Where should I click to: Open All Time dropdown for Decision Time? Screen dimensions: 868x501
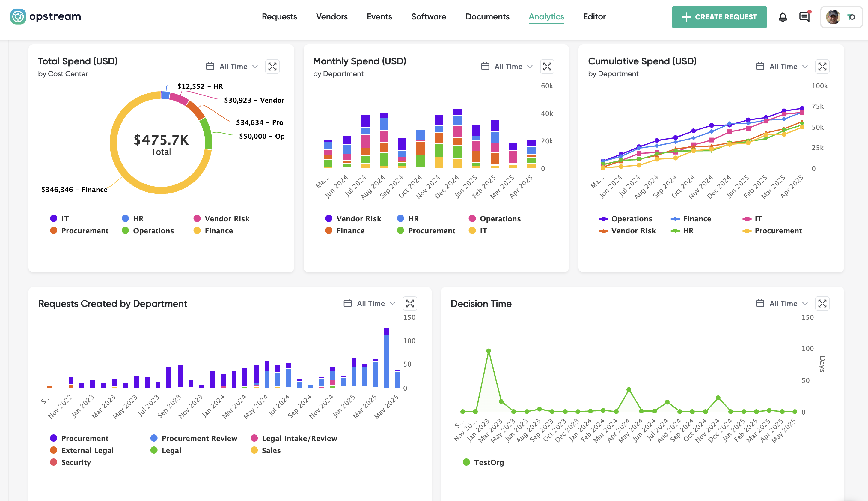tap(783, 304)
